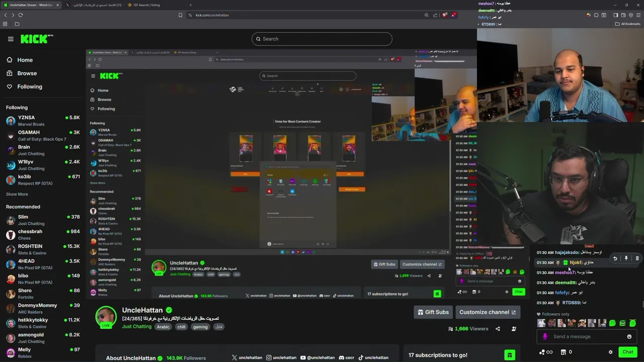
Task: Open recommended channel 4HEAD
Action: click(x=43, y=264)
